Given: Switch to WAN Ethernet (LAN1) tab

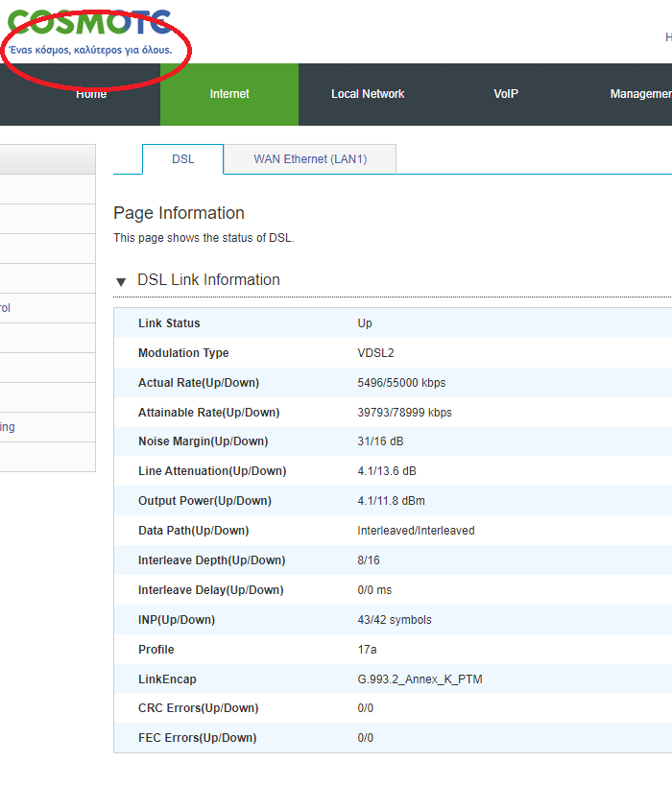Looking at the screenshot, I should (310, 159).
